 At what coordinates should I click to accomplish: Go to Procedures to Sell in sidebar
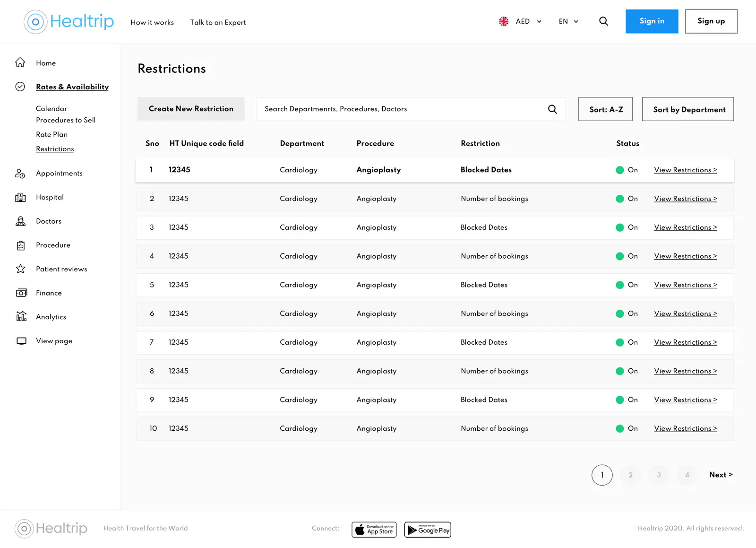66,120
